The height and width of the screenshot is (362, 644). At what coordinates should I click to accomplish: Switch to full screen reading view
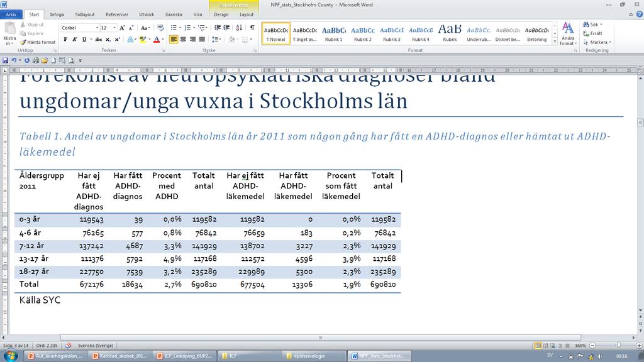pyautogui.click(x=545, y=346)
